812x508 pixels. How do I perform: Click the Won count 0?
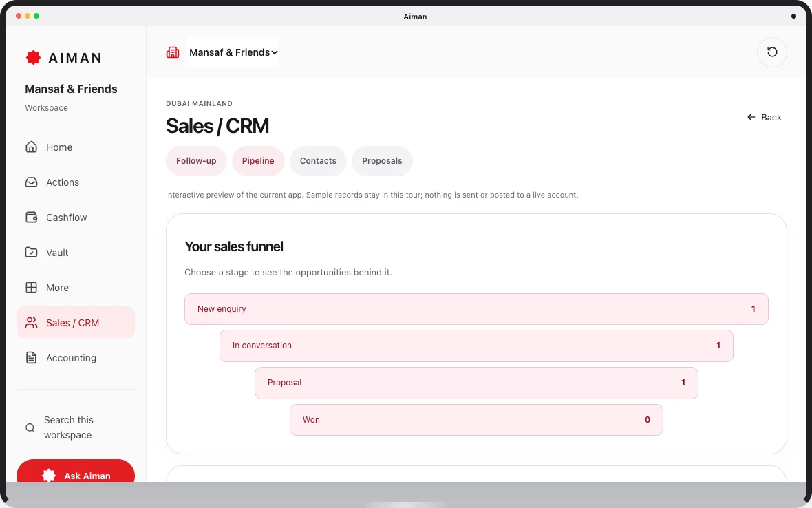coord(648,420)
